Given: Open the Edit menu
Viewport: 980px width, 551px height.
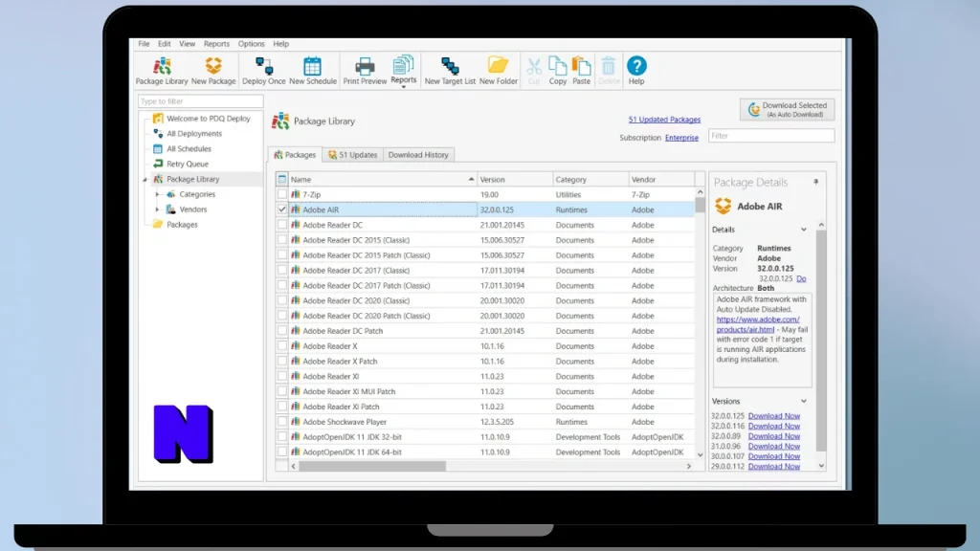Looking at the screenshot, I should click(x=165, y=44).
